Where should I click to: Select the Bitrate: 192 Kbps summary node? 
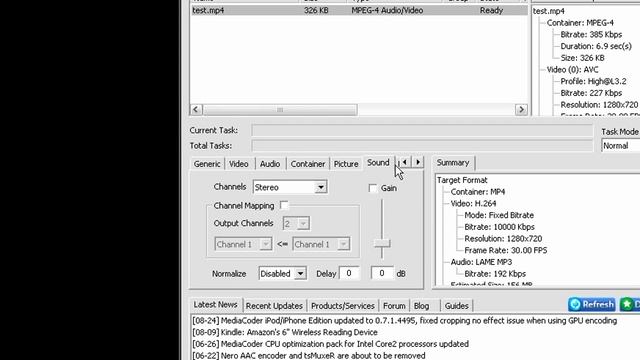(x=495, y=274)
